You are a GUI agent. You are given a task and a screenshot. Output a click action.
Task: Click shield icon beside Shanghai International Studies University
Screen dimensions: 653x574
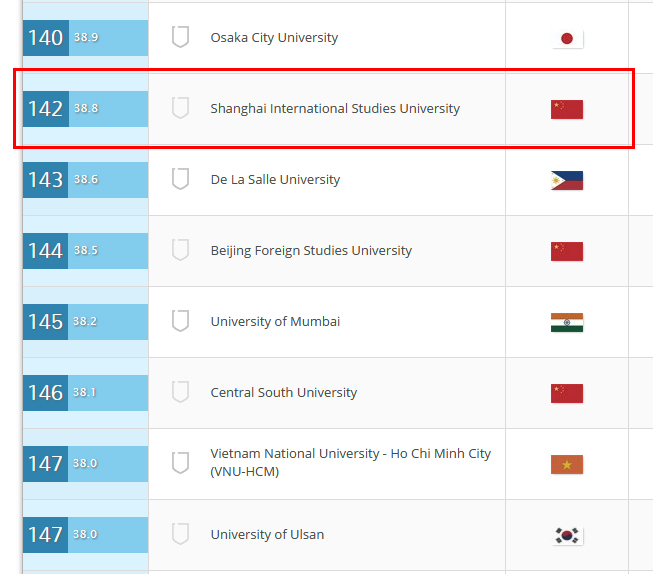(x=180, y=108)
